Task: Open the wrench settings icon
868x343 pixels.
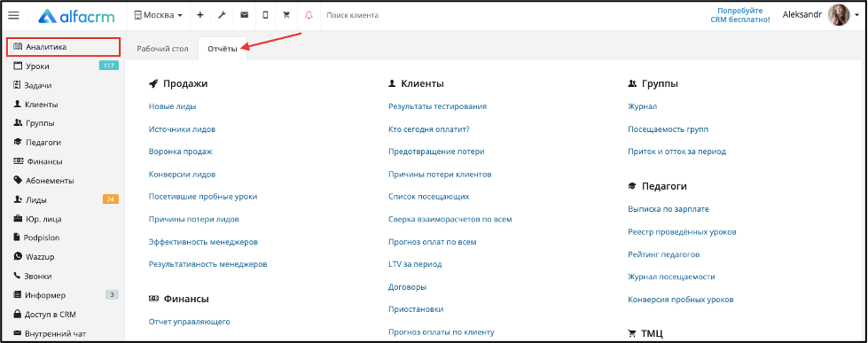Action: (x=222, y=15)
